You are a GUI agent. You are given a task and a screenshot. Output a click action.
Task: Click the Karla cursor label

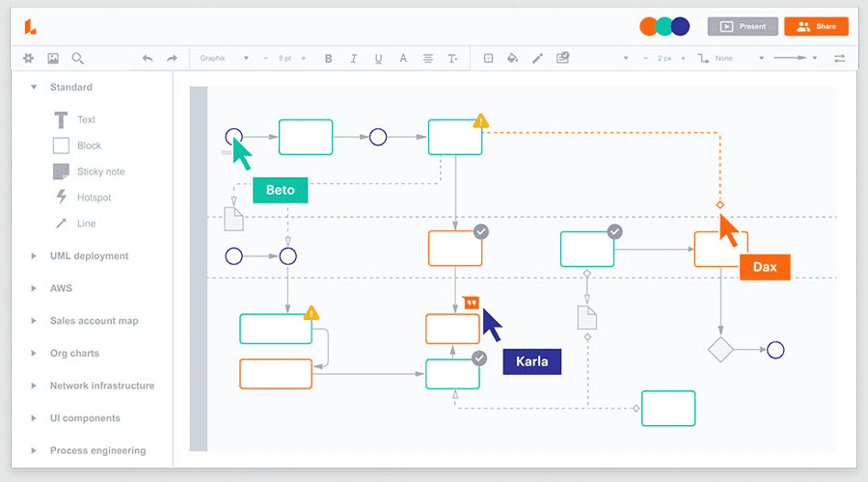(x=532, y=361)
